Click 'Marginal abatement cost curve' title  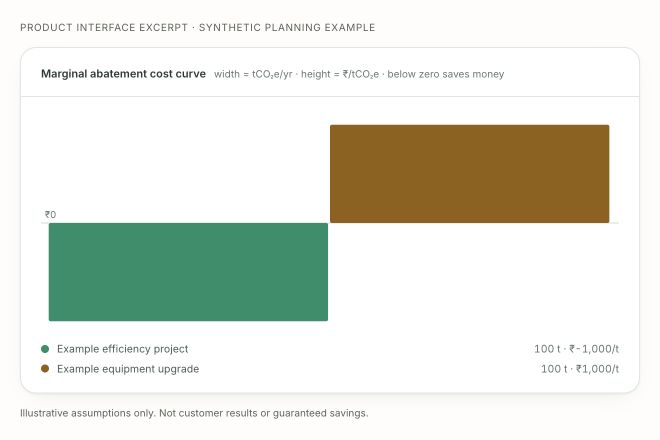tap(123, 74)
